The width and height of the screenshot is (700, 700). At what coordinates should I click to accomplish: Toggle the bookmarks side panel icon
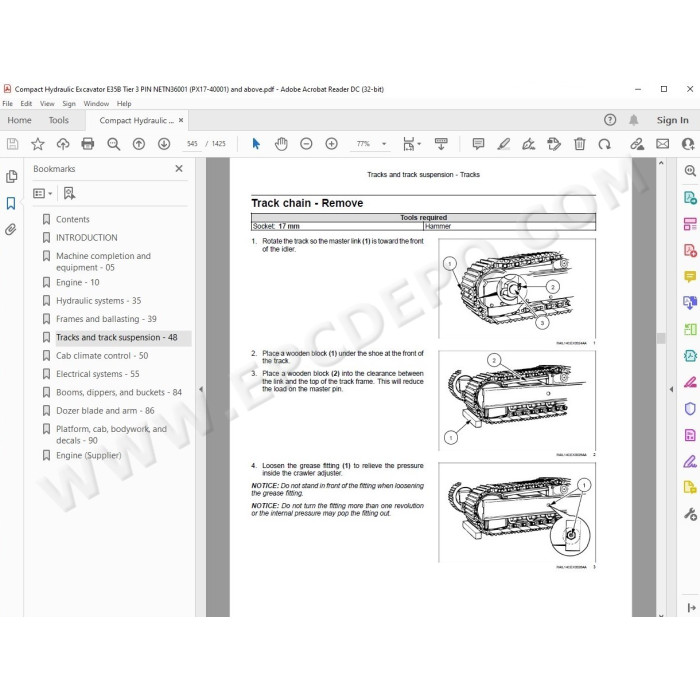pos(11,203)
